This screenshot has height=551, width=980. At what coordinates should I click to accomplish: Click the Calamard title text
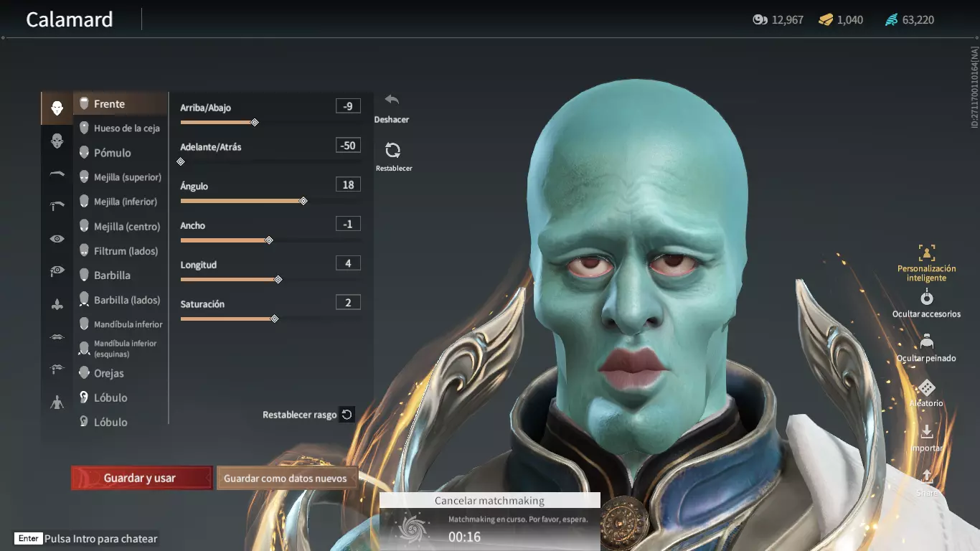tap(70, 19)
